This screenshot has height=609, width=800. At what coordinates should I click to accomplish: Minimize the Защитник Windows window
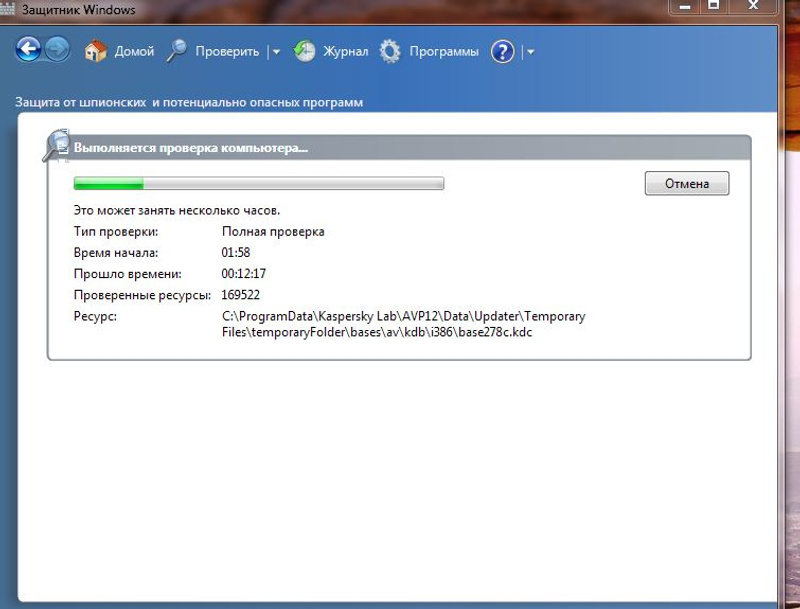point(685,6)
